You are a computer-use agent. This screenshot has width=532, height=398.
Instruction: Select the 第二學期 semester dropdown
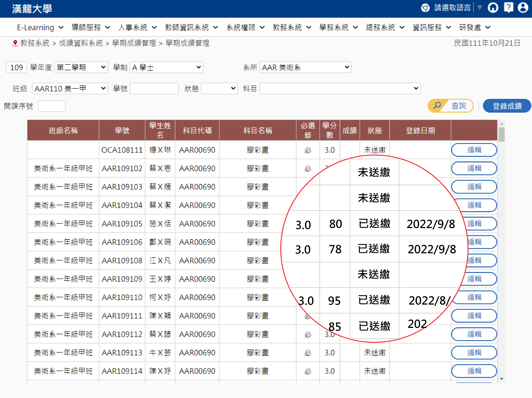tap(81, 67)
